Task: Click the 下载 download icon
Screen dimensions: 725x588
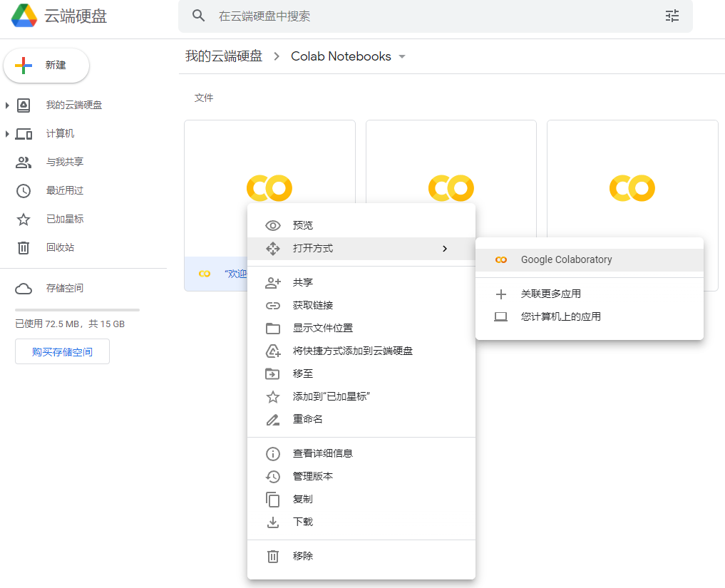Action: (273, 522)
